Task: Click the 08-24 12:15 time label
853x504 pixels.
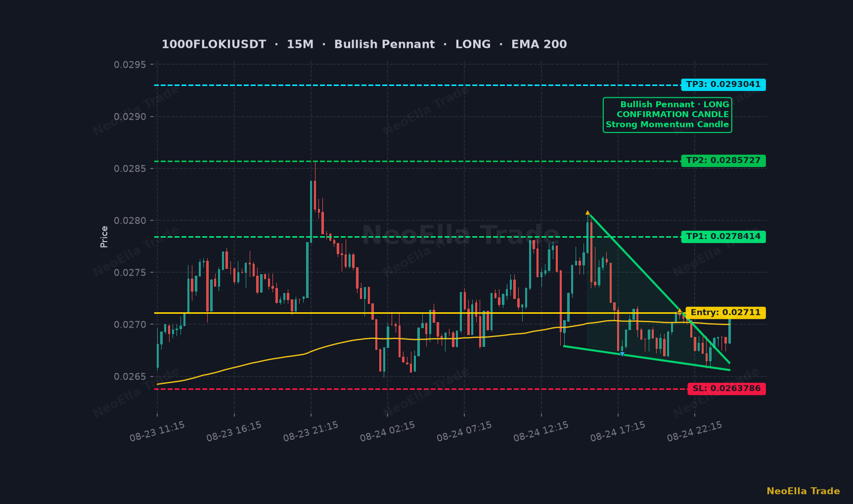Action: [541, 431]
